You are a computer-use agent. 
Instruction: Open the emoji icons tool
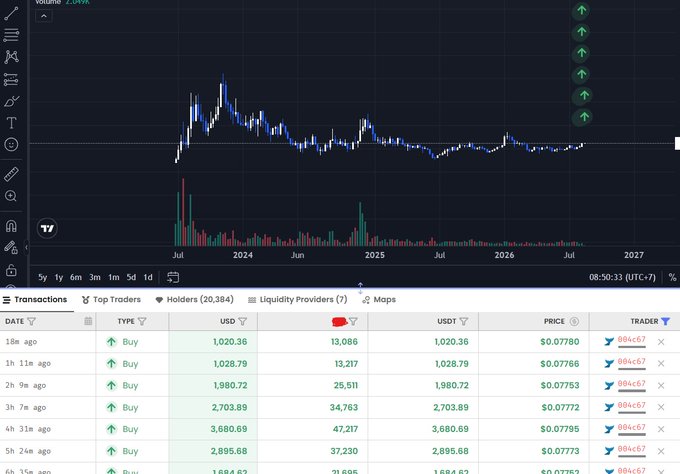tap(11, 144)
